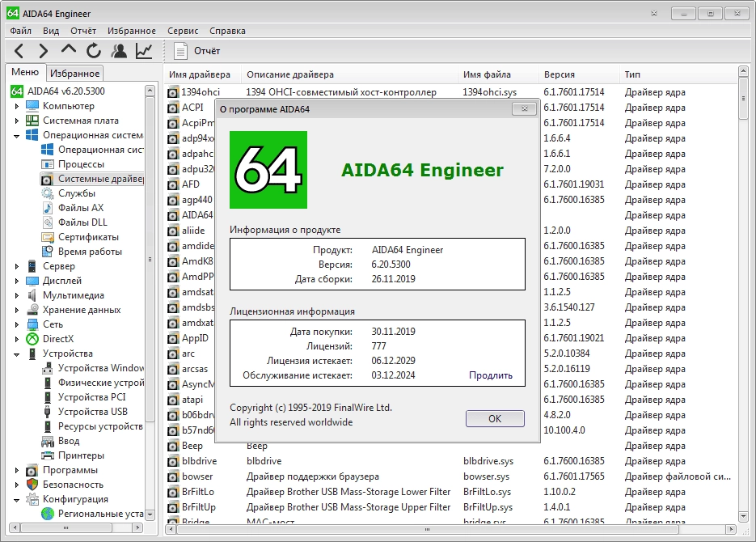Select the Системная плата motherboard icon

click(32, 120)
